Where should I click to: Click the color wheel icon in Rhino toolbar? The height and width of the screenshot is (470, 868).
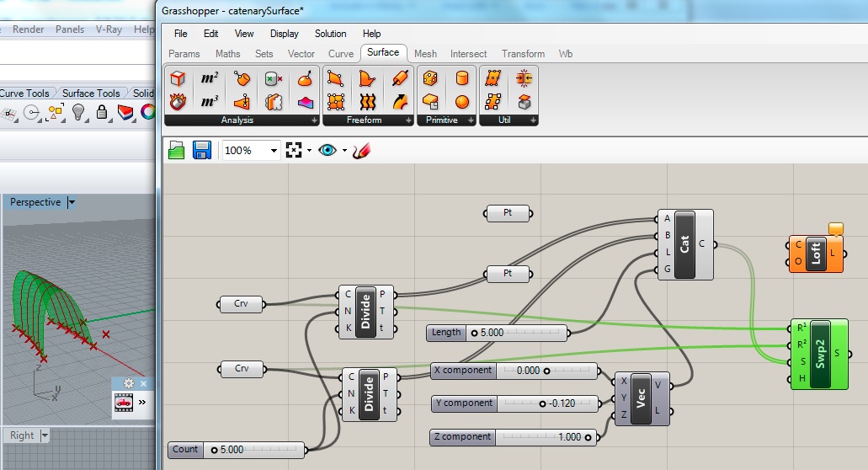[148, 112]
